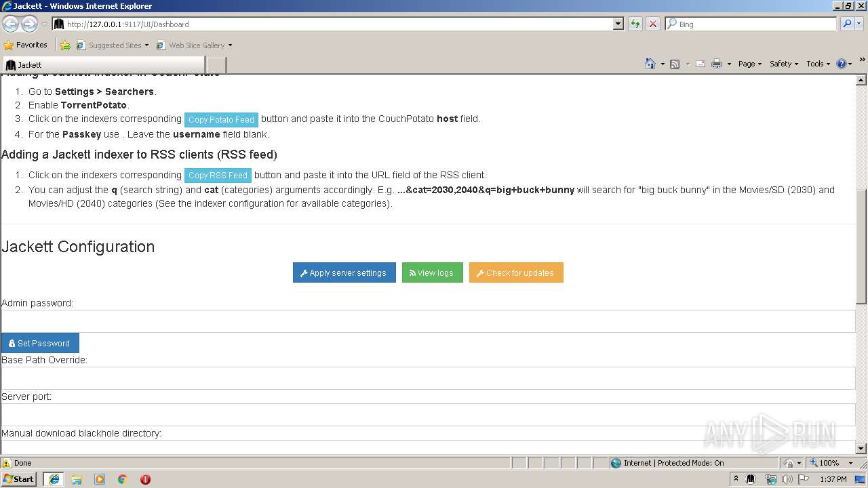Open a new blank tab
Screen dimensions: 868x488
216,65
